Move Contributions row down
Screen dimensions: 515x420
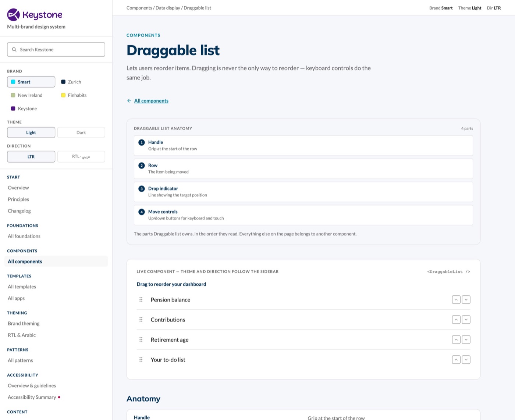click(466, 320)
